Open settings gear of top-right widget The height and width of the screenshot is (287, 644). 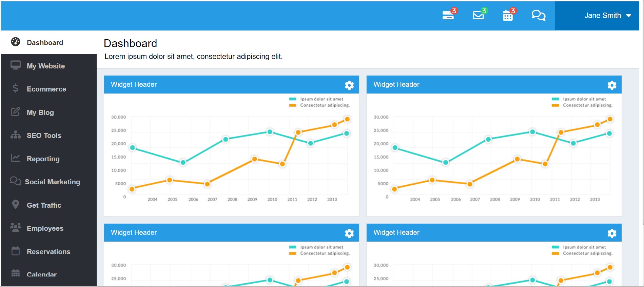612,85
